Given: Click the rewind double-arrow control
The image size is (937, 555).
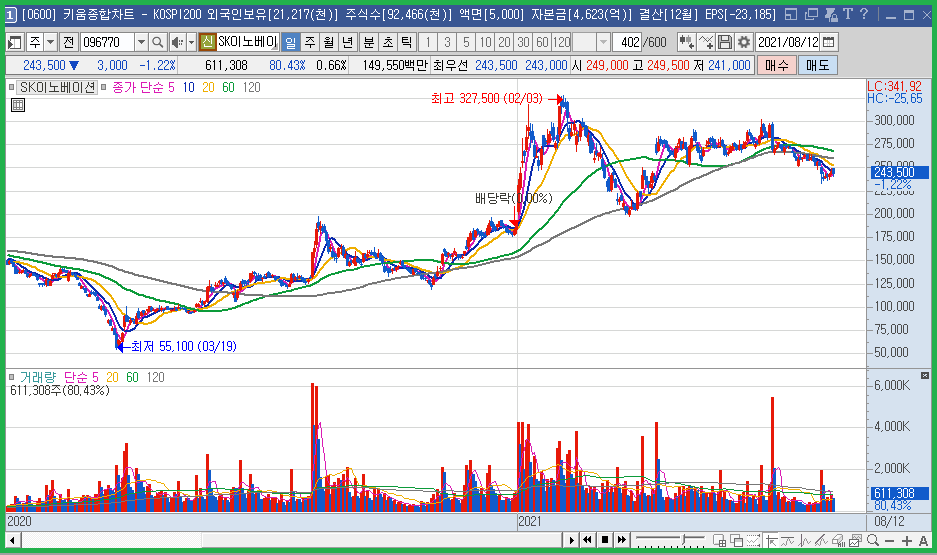Looking at the screenshot, I should pos(588,540).
